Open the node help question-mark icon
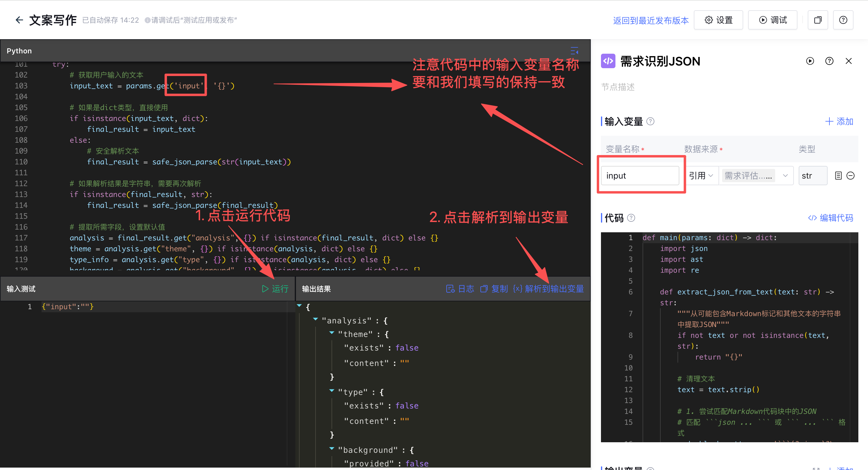This screenshot has height=470, width=868. click(829, 61)
